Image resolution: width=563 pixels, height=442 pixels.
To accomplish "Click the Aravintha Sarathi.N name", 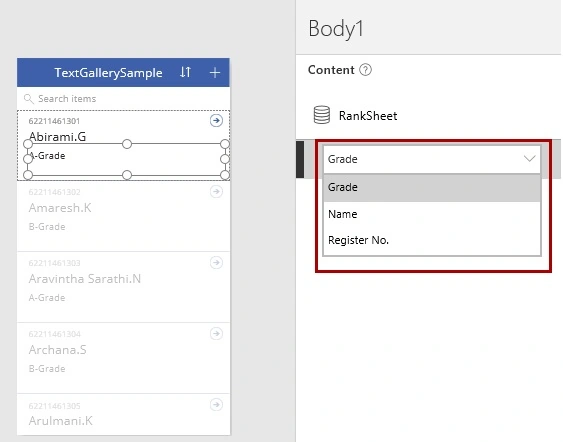I will (85, 279).
